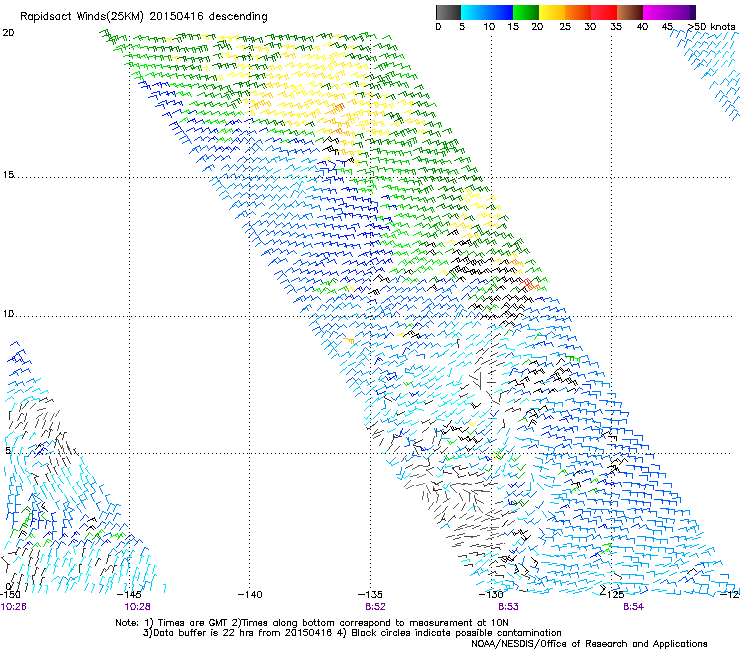Click the purple pass time "10:26"
Screen dimensions: 740x650
[13, 607]
